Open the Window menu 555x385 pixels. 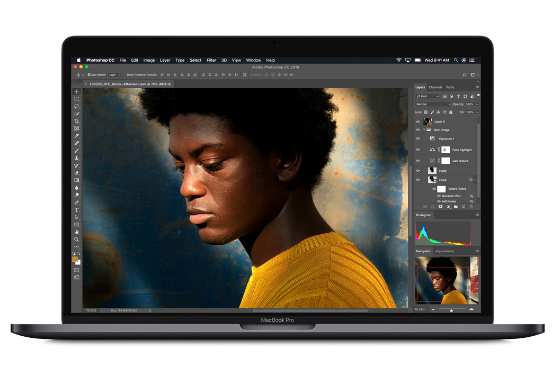(x=253, y=60)
